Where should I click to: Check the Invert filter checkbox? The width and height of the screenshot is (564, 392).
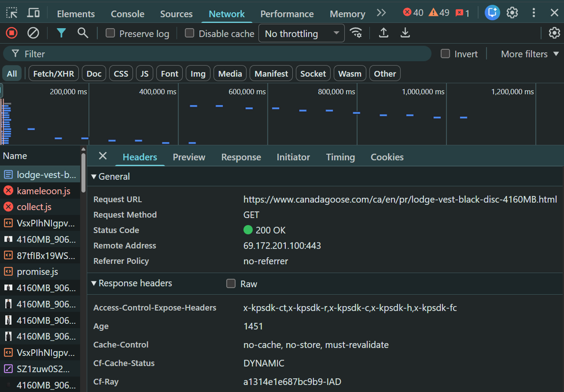point(445,54)
